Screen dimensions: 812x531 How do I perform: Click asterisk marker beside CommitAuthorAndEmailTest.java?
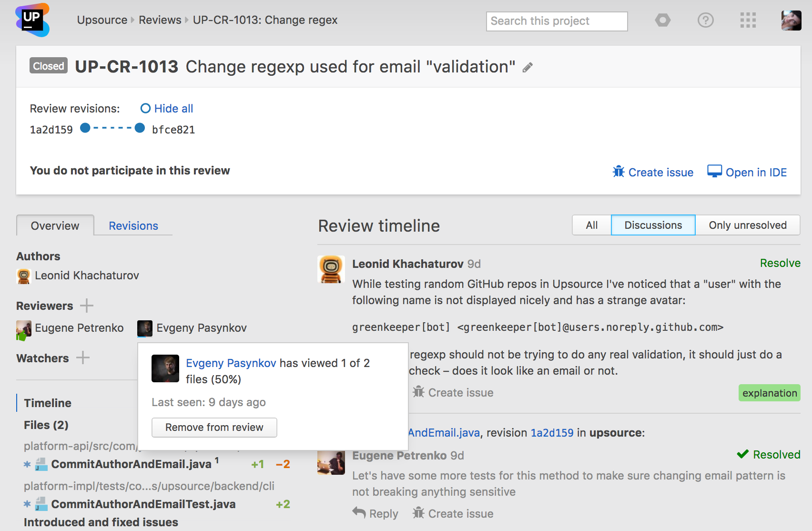[x=27, y=504]
